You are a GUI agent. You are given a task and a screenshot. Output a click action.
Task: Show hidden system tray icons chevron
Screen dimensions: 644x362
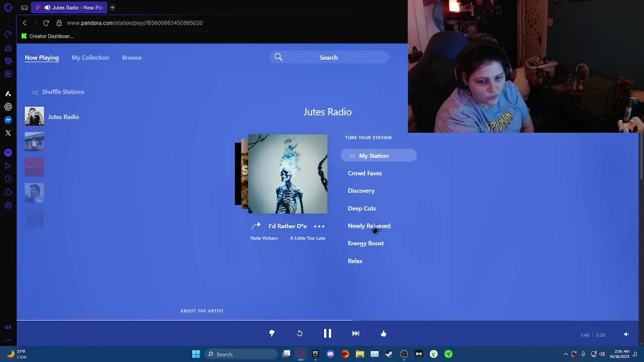[x=566, y=354]
